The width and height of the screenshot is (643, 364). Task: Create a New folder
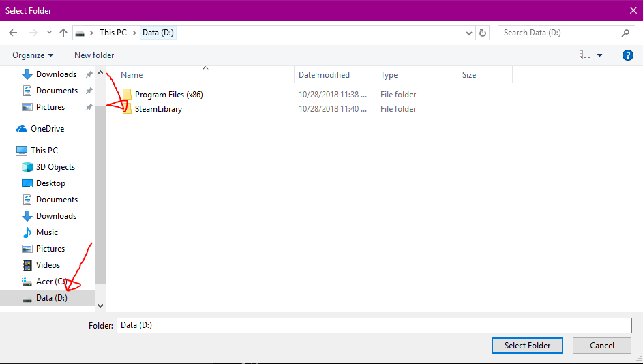click(x=94, y=55)
